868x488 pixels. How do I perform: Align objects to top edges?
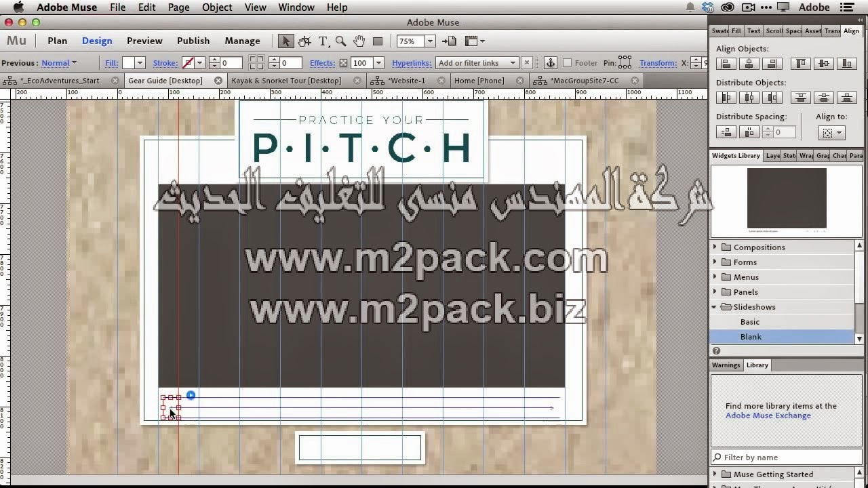click(801, 64)
